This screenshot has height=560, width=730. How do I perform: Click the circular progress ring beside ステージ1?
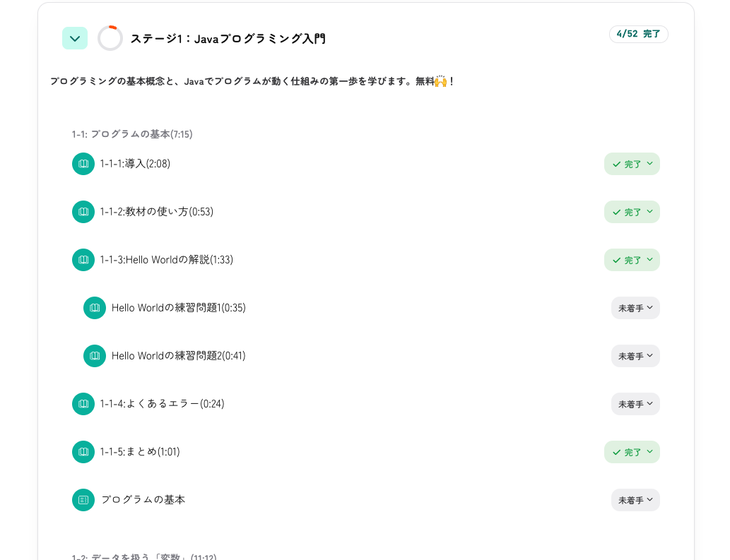110,38
